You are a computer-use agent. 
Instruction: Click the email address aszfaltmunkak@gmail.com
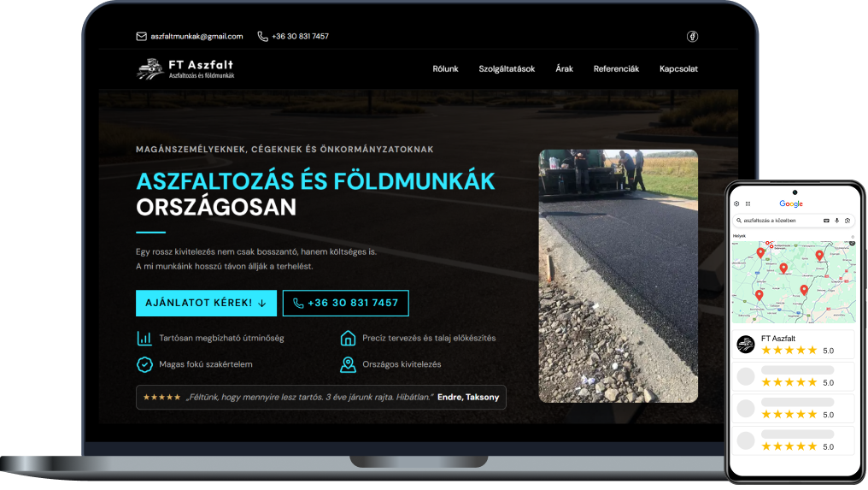[196, 37]
